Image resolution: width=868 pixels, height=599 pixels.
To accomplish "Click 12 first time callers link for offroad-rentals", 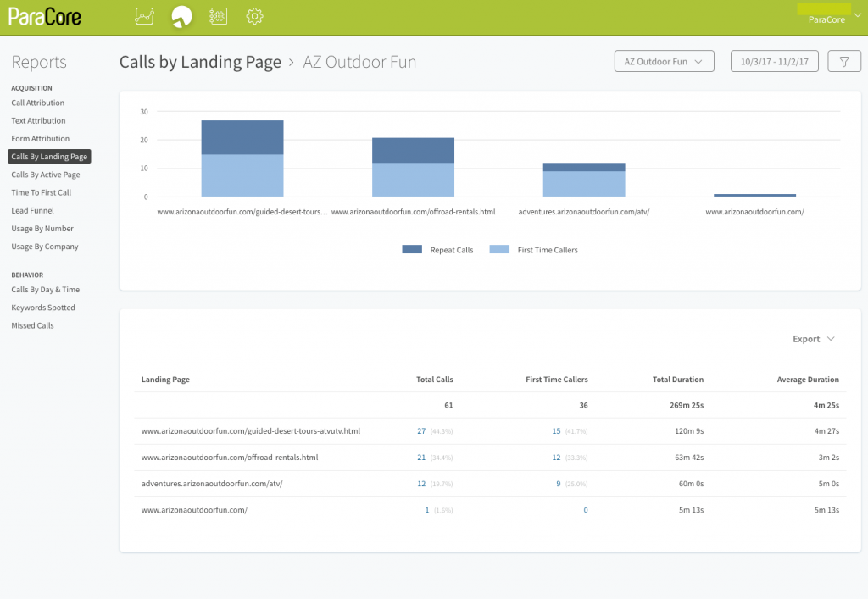I will tap(556, 458).
